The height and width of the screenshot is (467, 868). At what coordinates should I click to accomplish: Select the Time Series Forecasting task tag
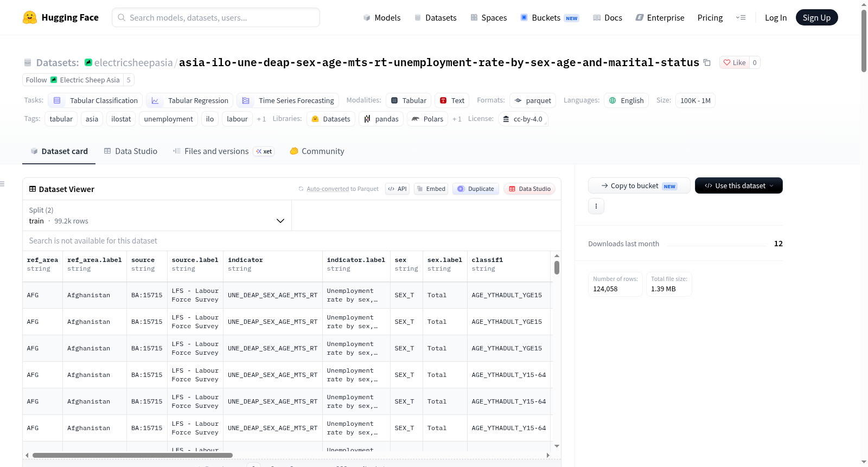[288, 100]
